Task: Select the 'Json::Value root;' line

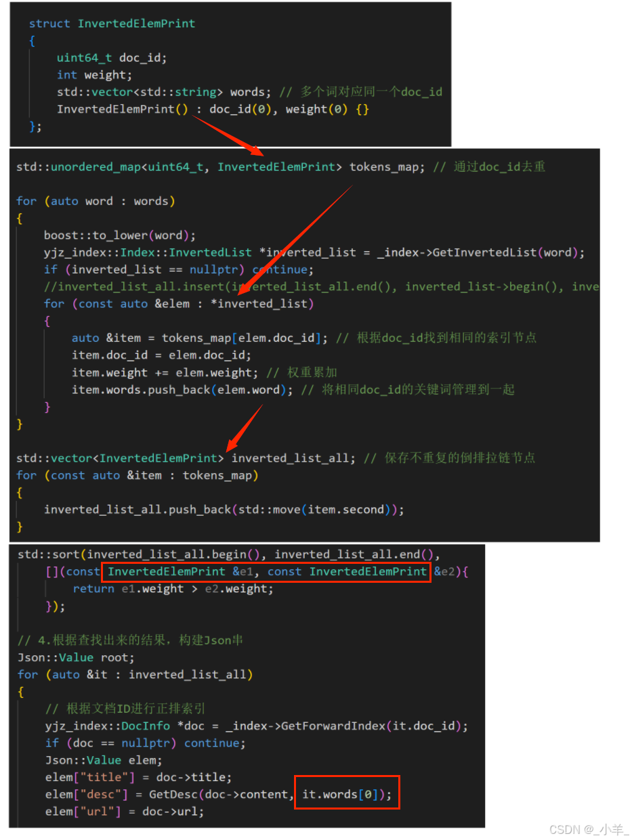Action: click(x=77, y=657)
